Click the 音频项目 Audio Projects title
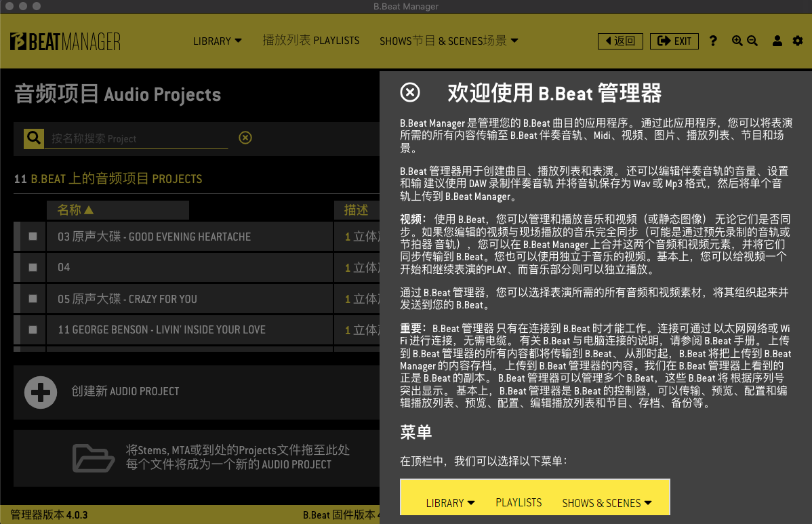Image resolution: width=812 pixels, height=524 pixels. pos(117,94)
